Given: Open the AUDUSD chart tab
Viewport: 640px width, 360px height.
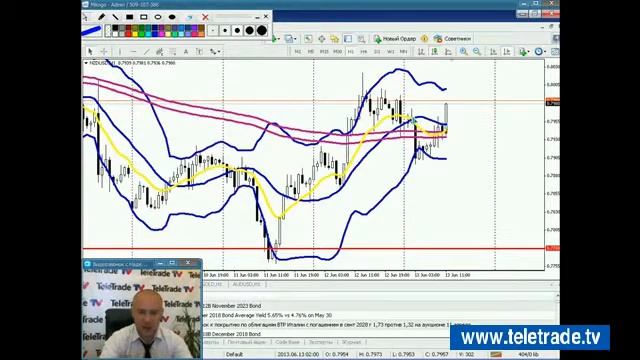Looking at the screenshot, I should click(x=246, y=284).
